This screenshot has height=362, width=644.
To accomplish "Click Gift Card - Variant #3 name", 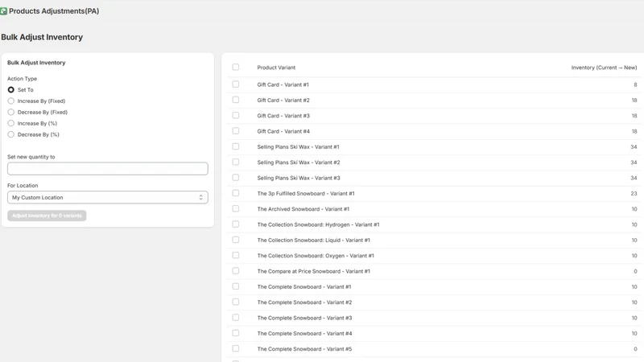I will click(283, 116).
